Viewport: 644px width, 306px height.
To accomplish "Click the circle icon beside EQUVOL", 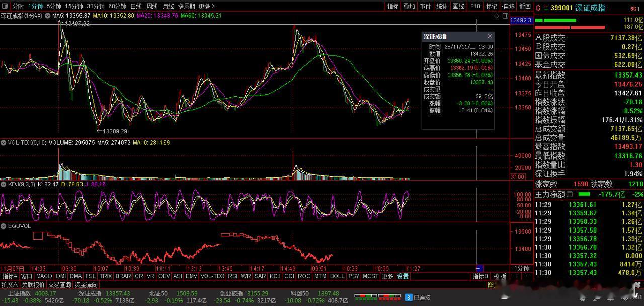I will (x=4, y=226).
